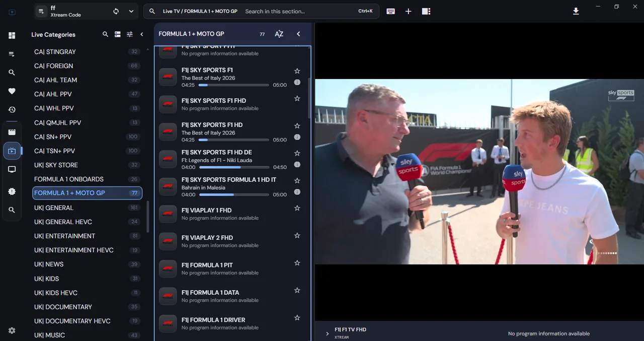
Task: Play the F1| VIAPLAY 1 FHD channel
Action: [x=231, y=214]
